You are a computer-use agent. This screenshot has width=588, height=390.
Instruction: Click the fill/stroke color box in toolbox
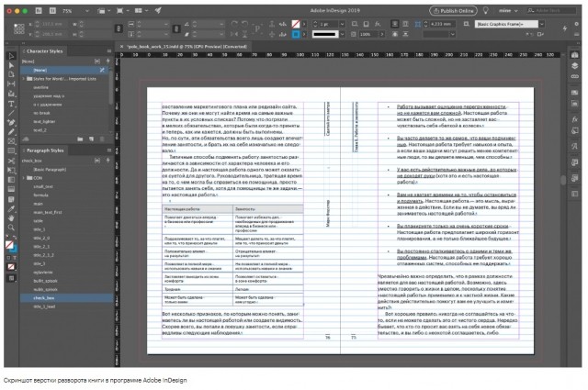point(10,246)
